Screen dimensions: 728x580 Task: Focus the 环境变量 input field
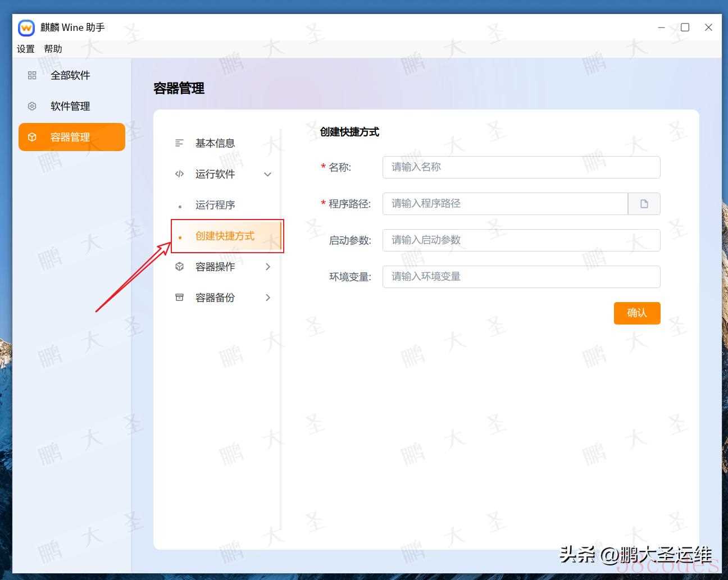click(x=521, y=277)
